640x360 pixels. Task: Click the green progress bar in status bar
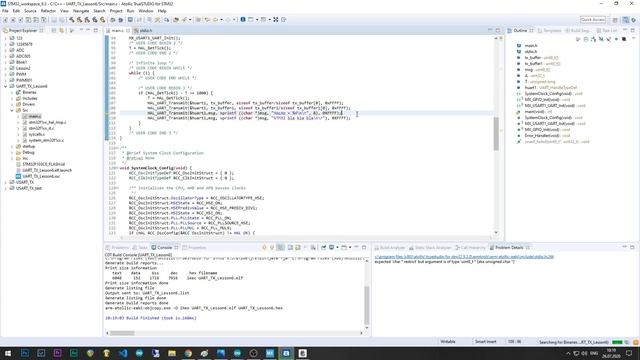(x=618, y=342)
